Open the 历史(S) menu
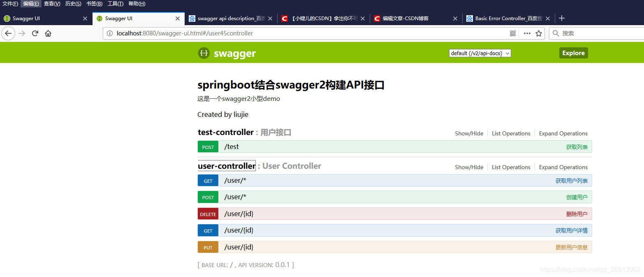Viewport: 644px width, 277px height. point(73,4)
